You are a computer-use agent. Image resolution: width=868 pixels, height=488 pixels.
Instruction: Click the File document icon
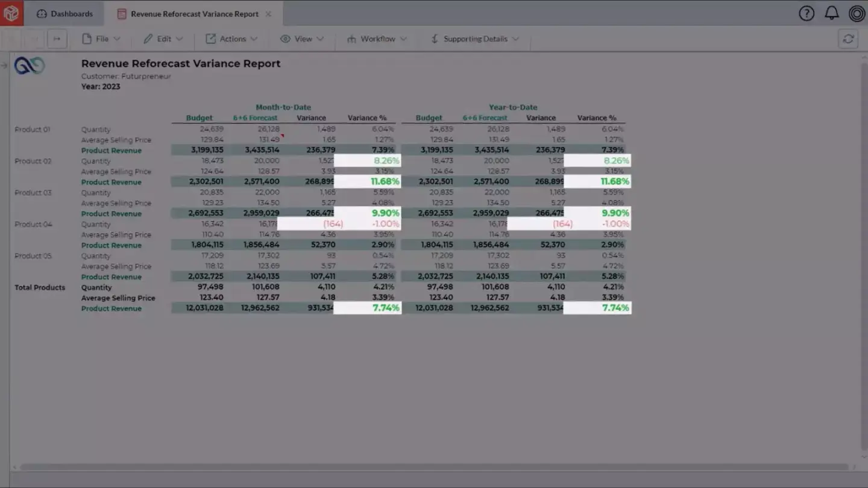pos(87,39)
